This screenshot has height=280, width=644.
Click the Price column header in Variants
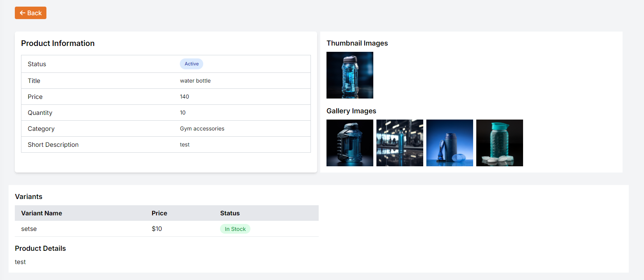[159, 213]
